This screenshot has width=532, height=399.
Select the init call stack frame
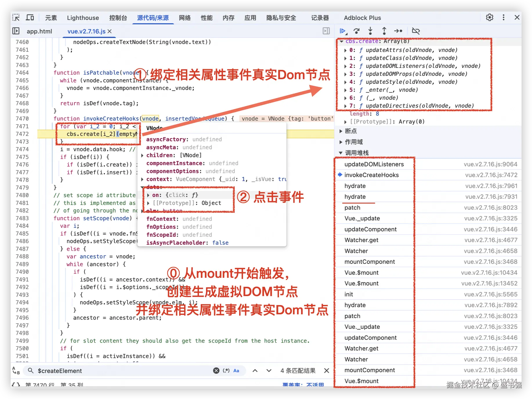[x=349, y=294]
